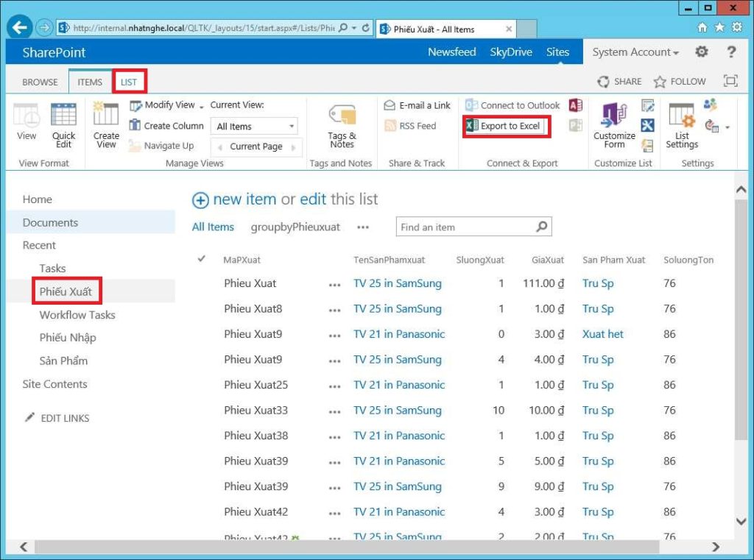Open more views ellipsis next to groupbyPhieuxuat
This screenshot has width=754, height=560.
coord(363,227)
